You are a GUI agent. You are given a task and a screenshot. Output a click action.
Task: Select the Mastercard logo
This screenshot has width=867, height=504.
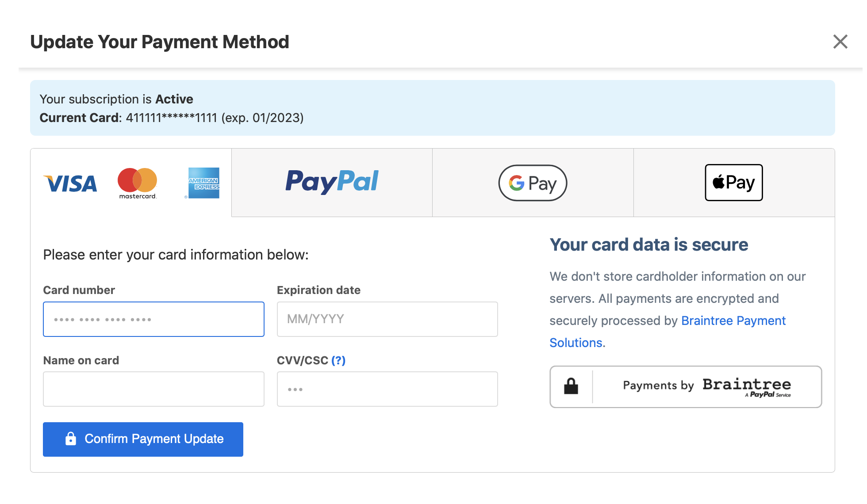tap(137, 183)
